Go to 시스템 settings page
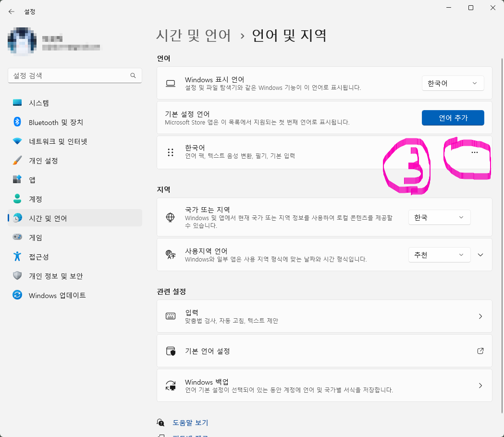The width and height of the screenshot is (504, 437). (x=75, y=103)
